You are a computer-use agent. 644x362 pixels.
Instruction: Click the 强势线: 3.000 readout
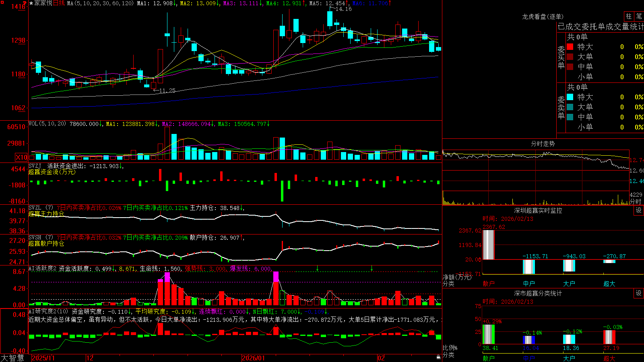pos(205,268)
